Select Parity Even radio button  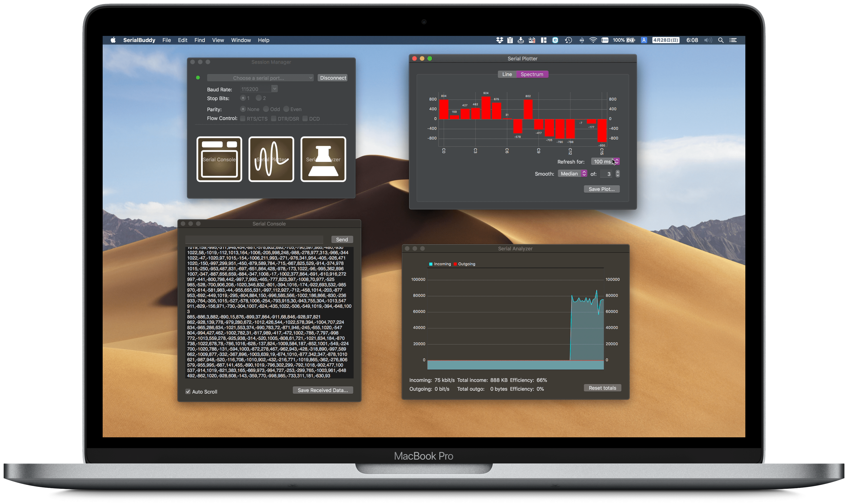286,109
